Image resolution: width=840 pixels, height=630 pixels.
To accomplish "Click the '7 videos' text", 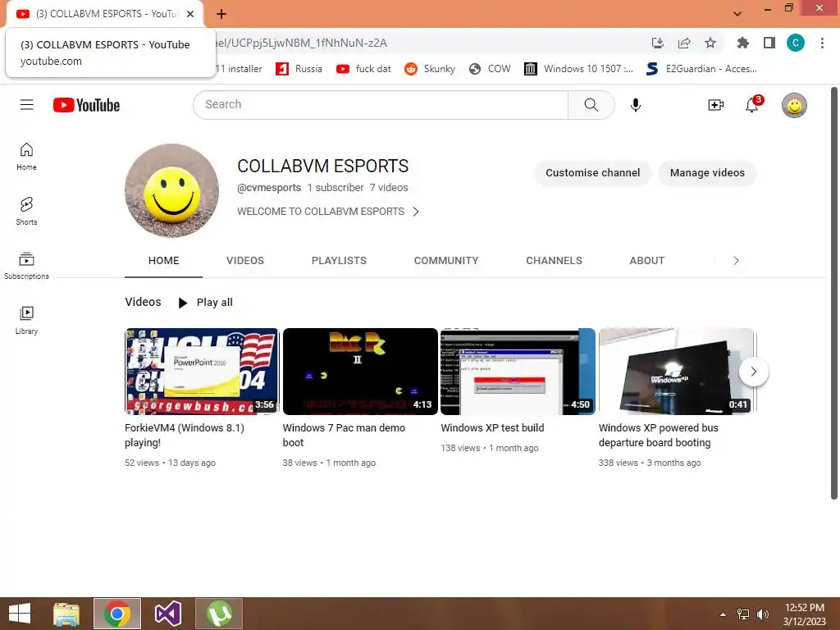I will 388,188.
